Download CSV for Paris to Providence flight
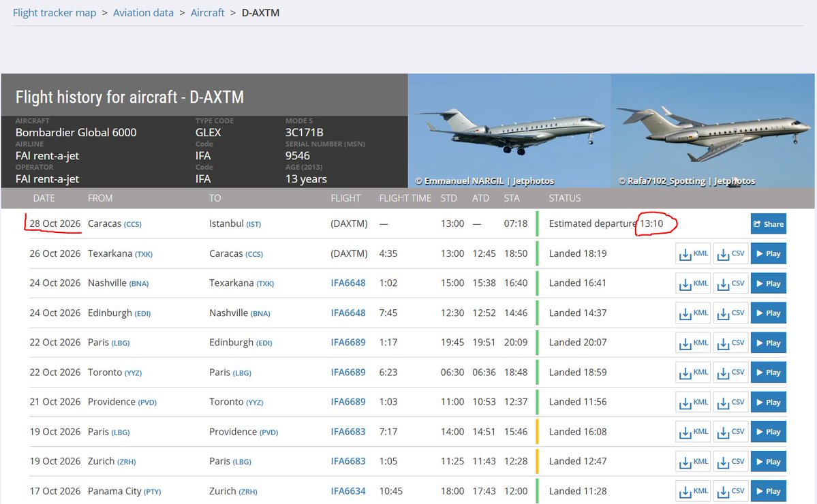817x504 pixels. 731,432
